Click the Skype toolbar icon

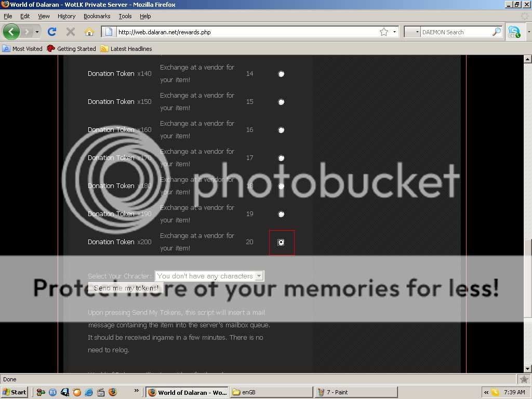(x=514, y=32)
